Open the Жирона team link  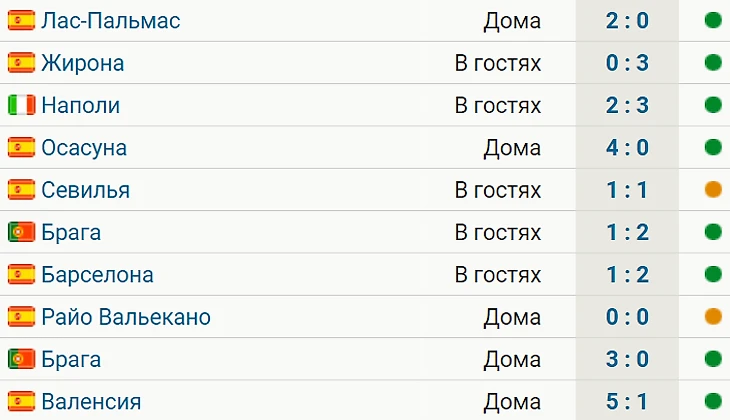coord(83,63)
